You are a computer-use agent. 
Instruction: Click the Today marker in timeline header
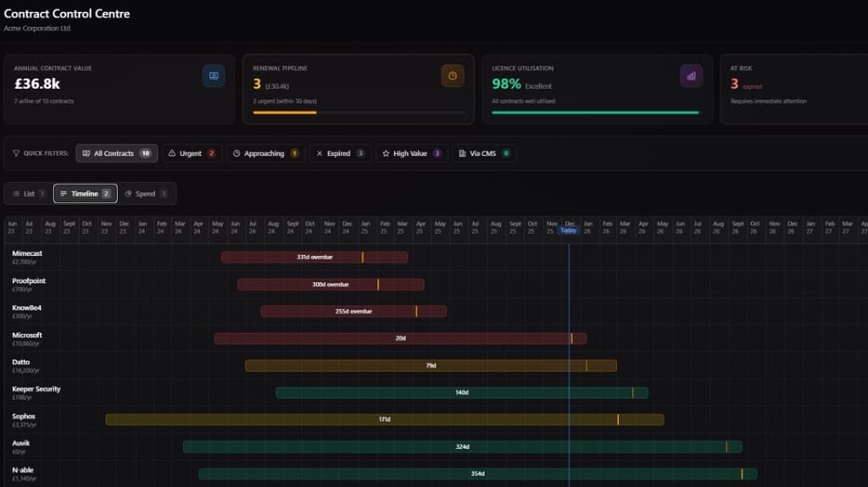pyautogui.click(x=569, y=230)
